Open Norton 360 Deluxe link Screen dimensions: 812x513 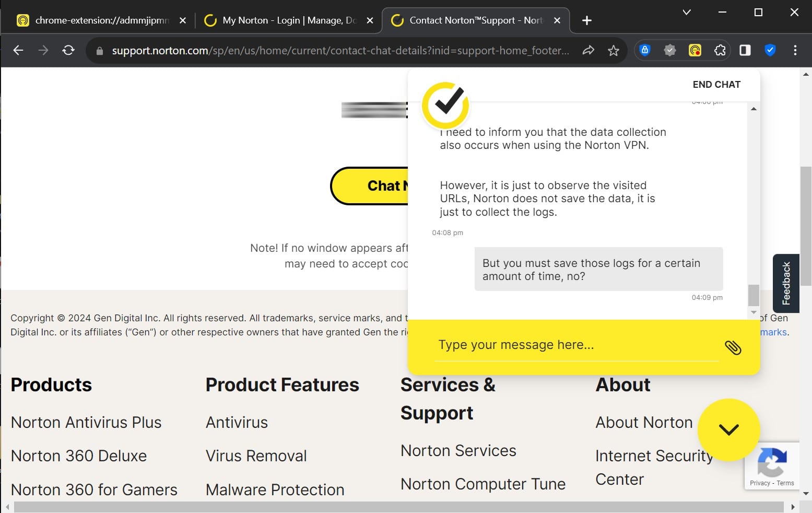[x=79, y=456]
